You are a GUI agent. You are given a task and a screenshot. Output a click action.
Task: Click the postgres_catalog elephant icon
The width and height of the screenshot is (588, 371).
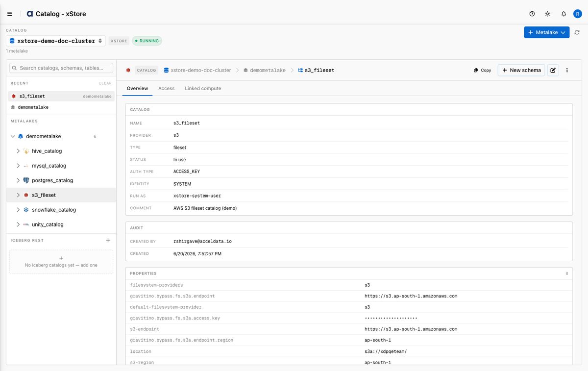pyautogui.click(x=26, y=180)
